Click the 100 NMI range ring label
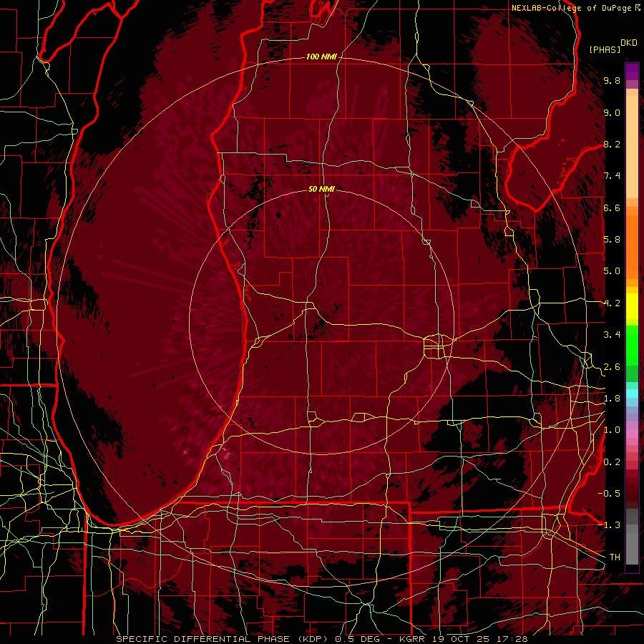644x644 pixels. tap(321, 57)
